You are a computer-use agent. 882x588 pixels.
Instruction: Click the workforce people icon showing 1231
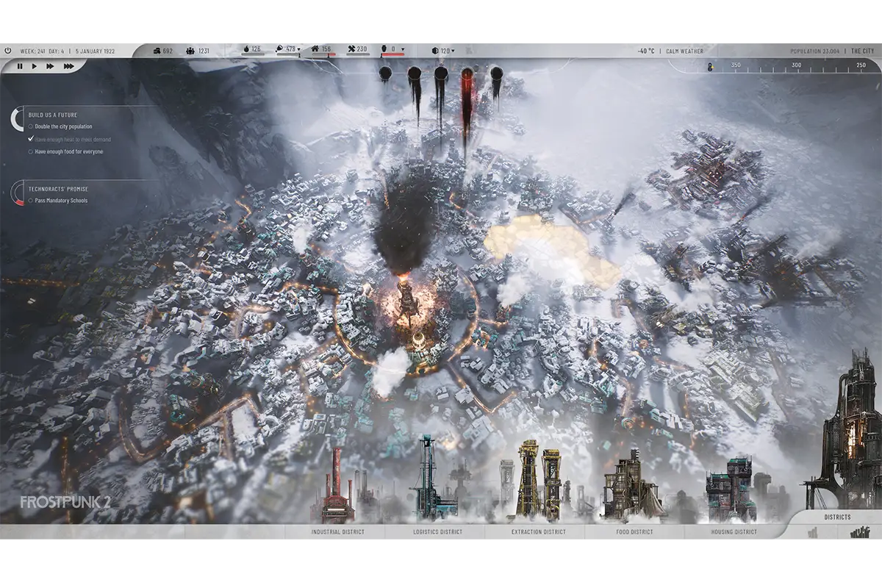click(190, 51)
